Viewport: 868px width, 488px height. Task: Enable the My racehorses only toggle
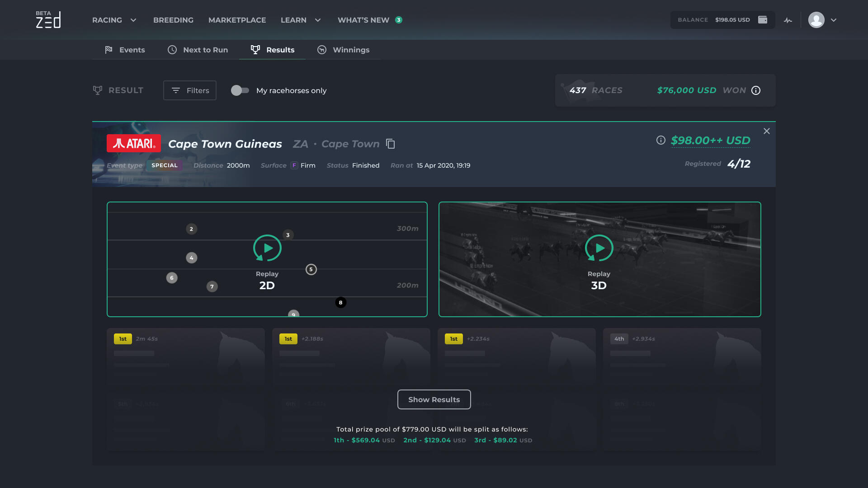[240, 90]
